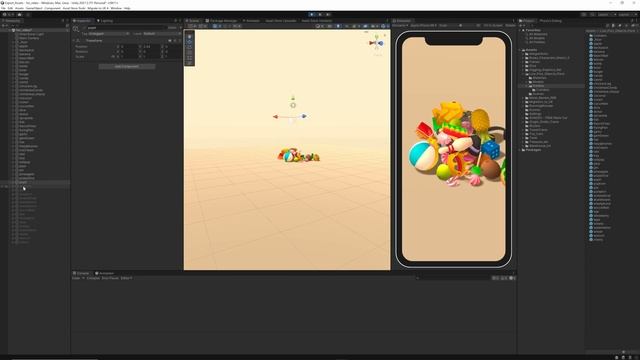Click the Scale Z field in Transform
The height and width of the screenshot is (360, 640).
click(x=172, y=56)
